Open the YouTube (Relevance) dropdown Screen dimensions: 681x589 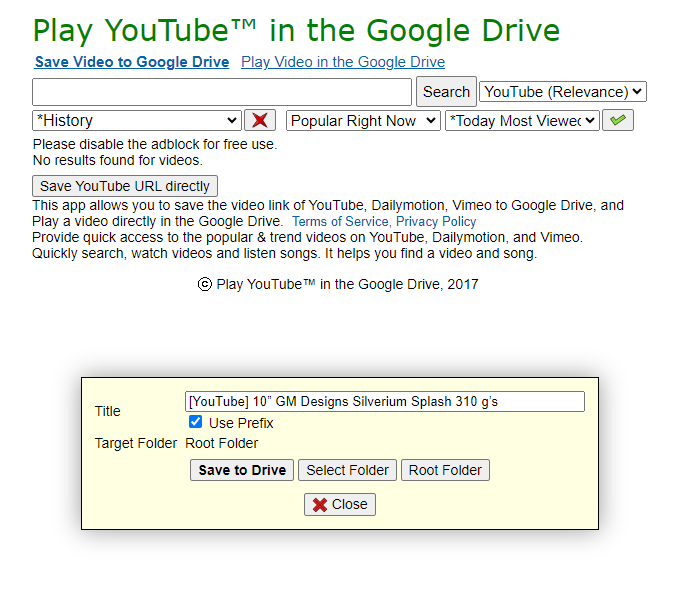(563, 92)
